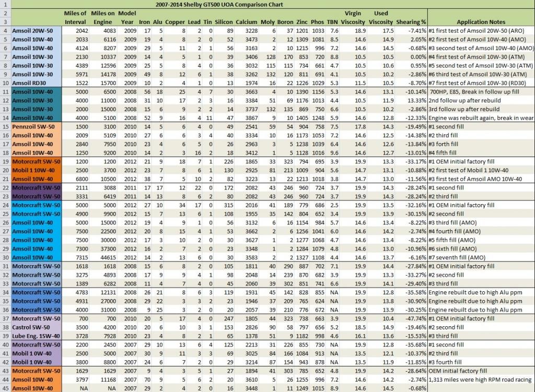Click note '700HP, E85, Break in follow up fill'

(x=474, y=92)
